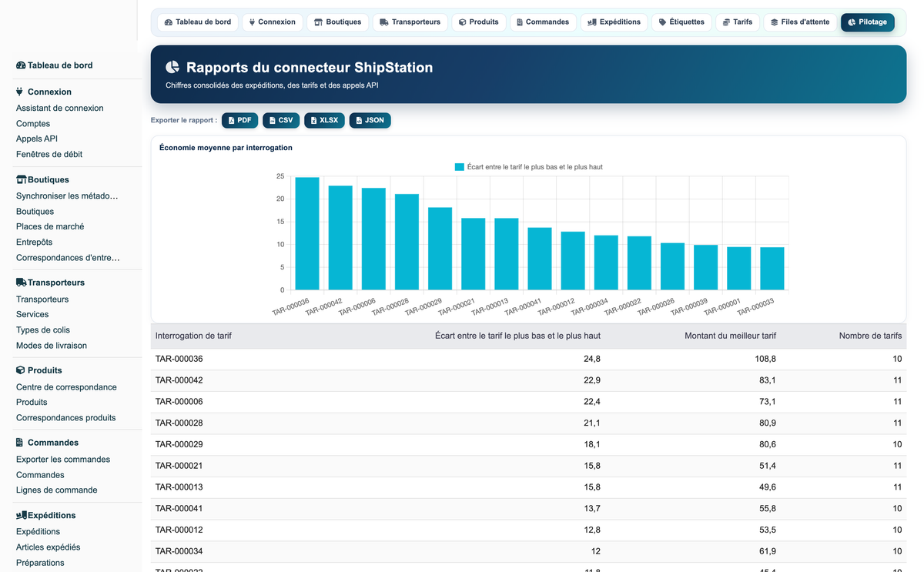Open Lignes de commande link
The width and height of the screenshot is (924, 572).
[x=57, y=490]
